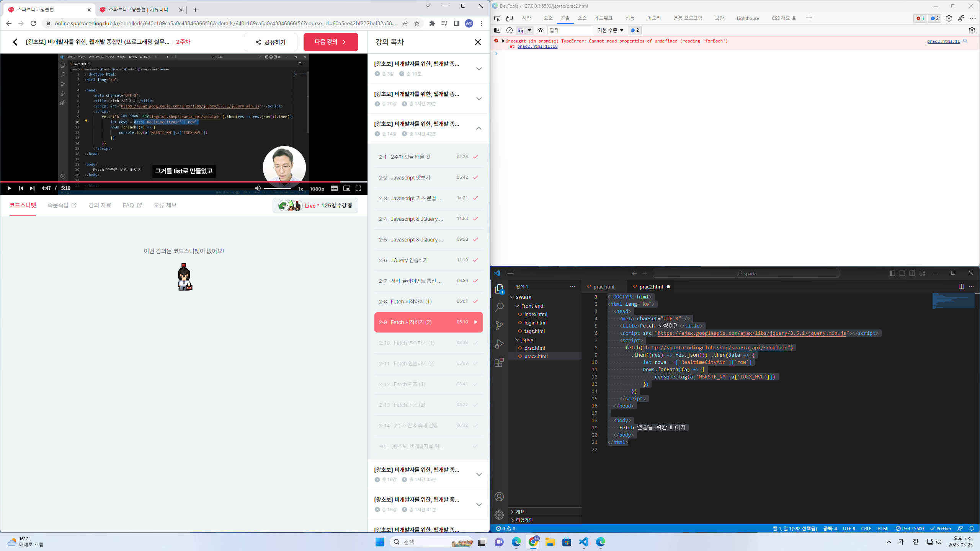Mute the lecture video
Viewport: 980px width, 551px height.
(258, 188)
